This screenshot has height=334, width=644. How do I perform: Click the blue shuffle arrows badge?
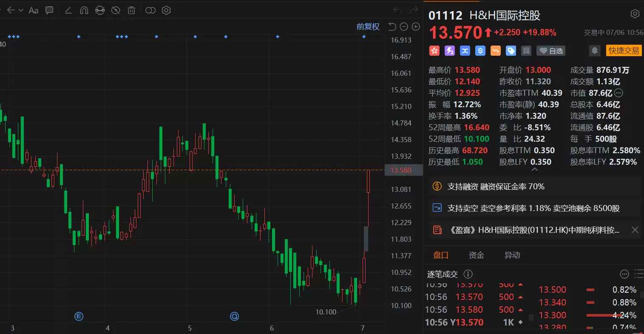pyautogui.click(x=465, y=51)
